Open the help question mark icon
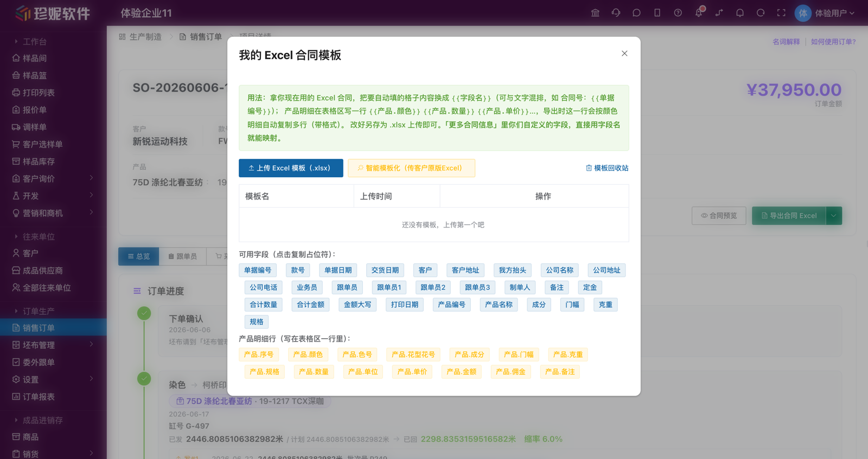Viewport: 868px width, 459px height. click(x=678, y=13)
